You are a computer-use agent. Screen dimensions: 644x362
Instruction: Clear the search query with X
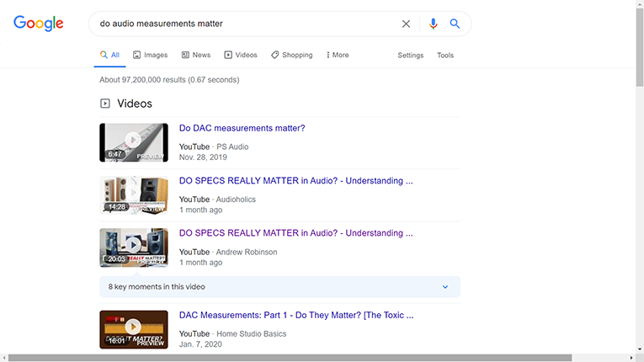(406, 24)
